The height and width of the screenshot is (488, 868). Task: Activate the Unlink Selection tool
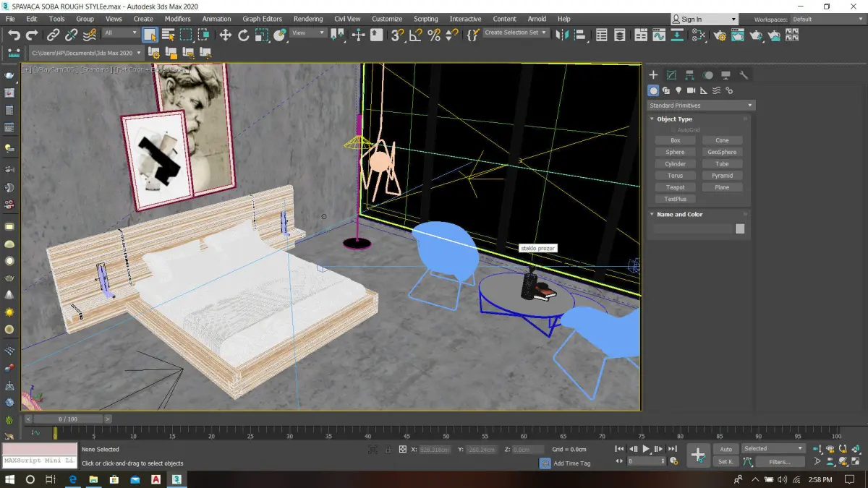[x=72, y=35]
